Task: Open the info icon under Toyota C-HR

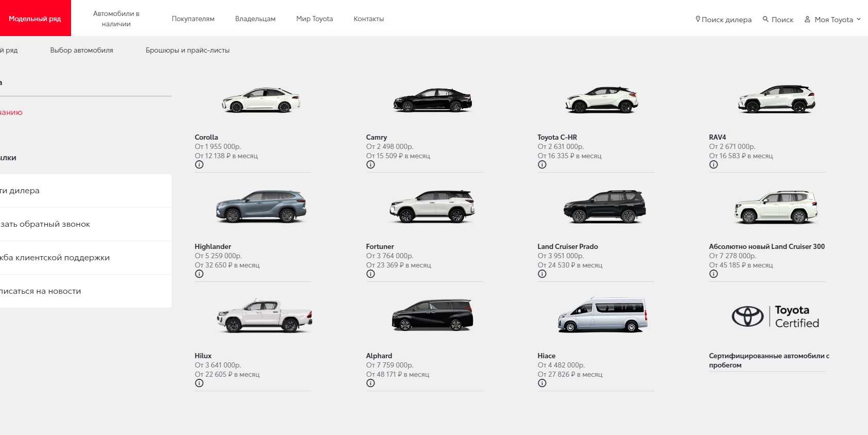Action: [542, 165]
